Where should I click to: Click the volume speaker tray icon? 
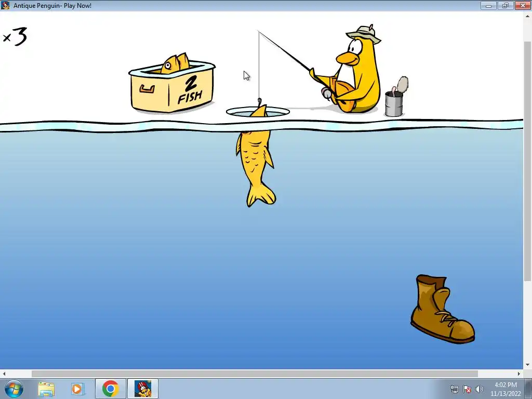(x=480, y=389)
